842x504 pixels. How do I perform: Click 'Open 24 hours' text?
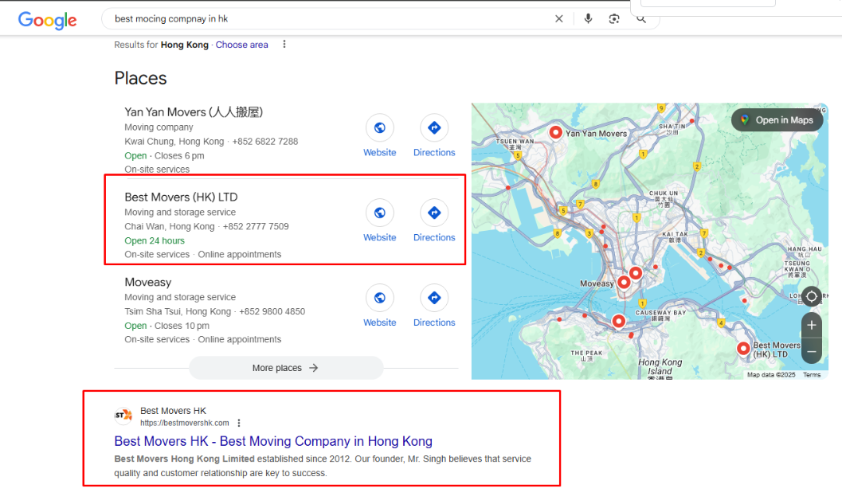click(155, 240)
